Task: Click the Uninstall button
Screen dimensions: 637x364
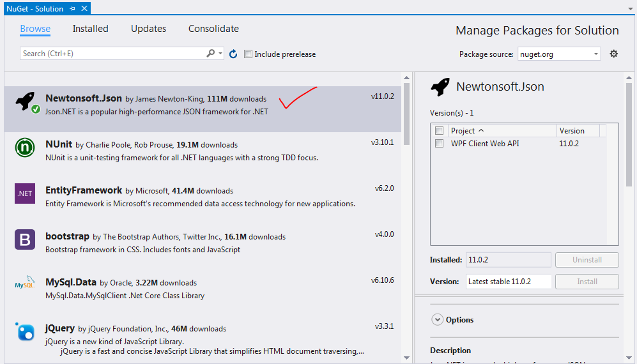Action: 587,260
